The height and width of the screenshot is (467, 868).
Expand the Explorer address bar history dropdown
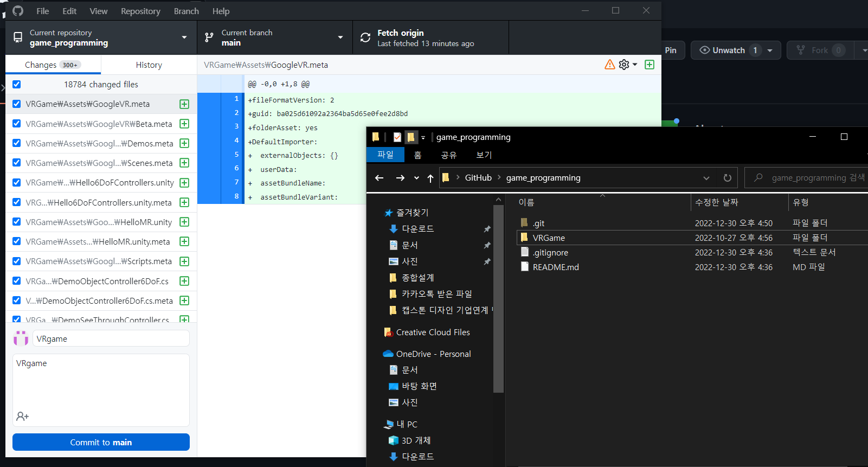point(706,178)
